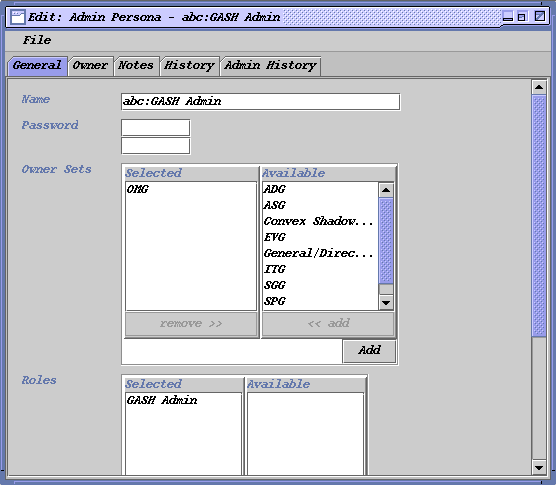Select EVG in Available owner sets
The height and width of the screenshot is (485, 557).
[x=320, y=237]
